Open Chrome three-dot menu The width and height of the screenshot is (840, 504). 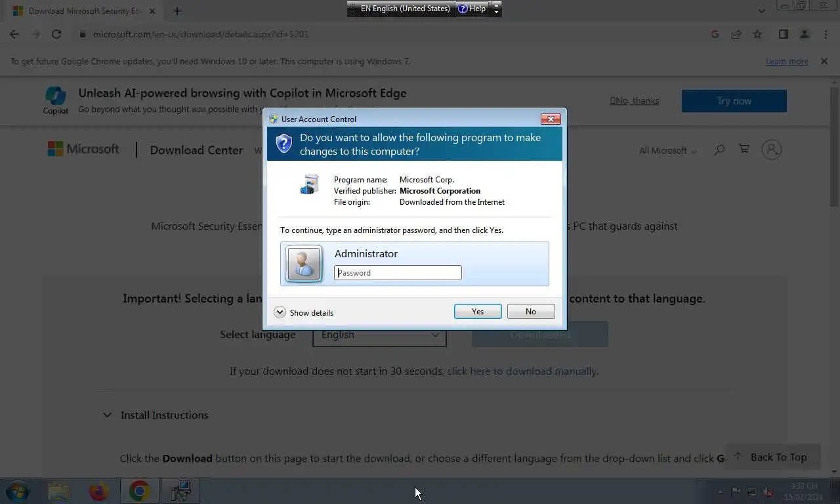point(826,34)
